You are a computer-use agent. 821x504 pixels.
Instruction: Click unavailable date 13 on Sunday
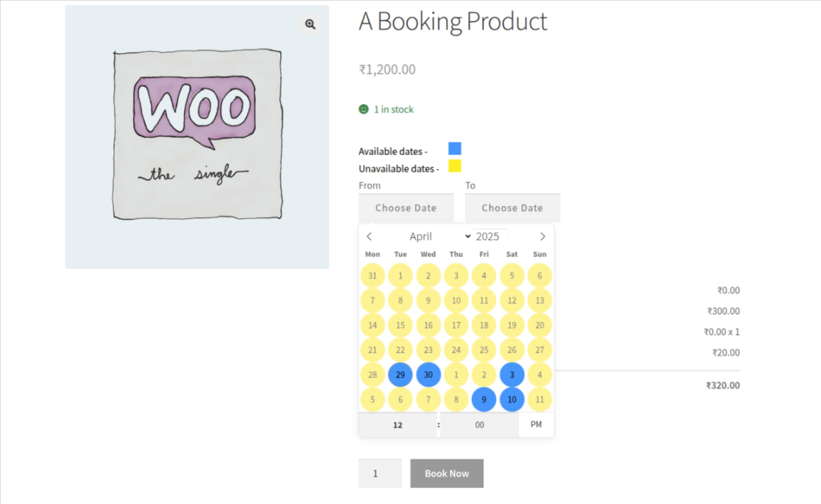point(540,301)
